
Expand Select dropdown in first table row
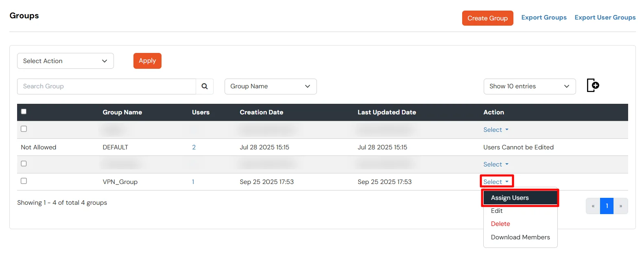coord(496,130)
